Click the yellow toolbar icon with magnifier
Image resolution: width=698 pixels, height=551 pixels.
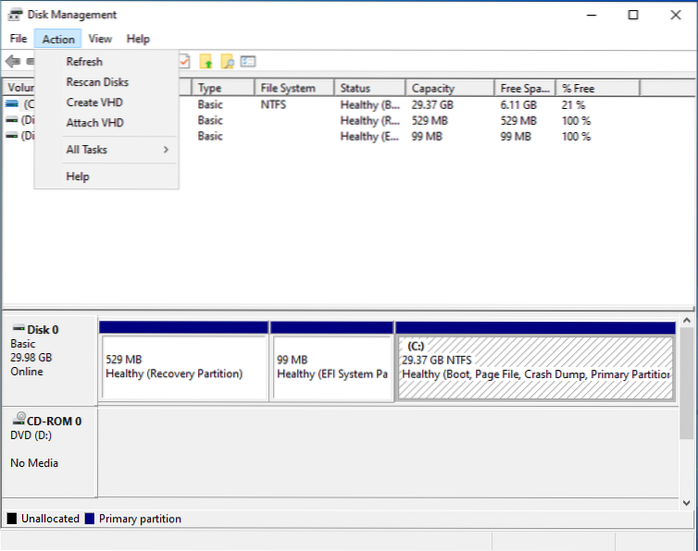[227, 62]
